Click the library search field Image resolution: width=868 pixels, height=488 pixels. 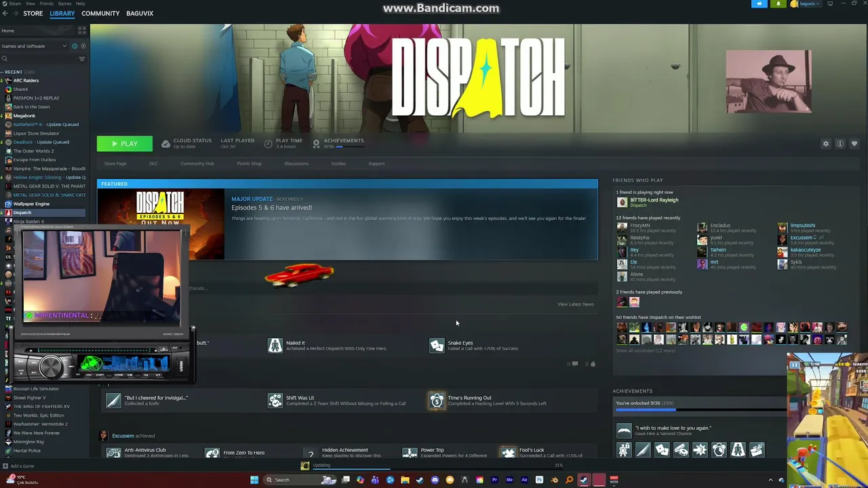click(38, 59)
